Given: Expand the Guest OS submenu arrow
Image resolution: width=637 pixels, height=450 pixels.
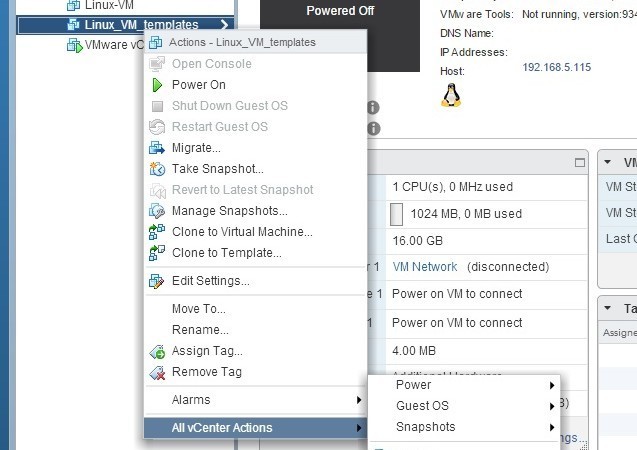Looking at the screenshot, I should click(552, 406).
